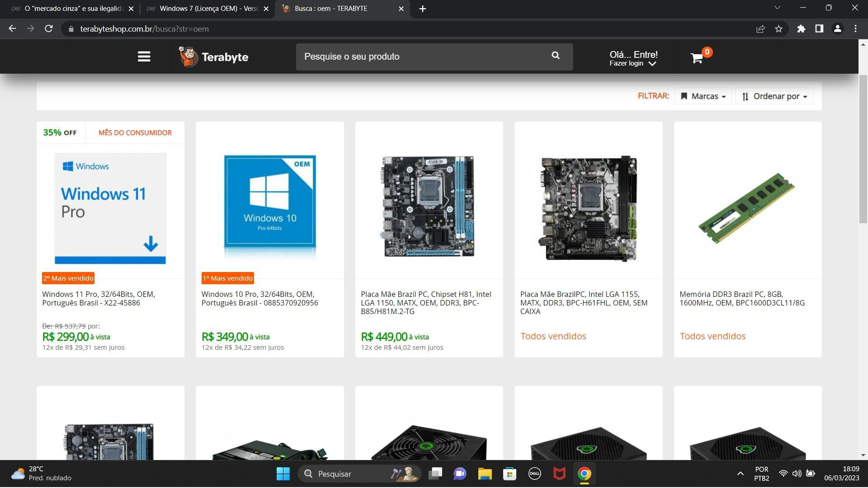The height and width of the screenshot is (488, 868).
Task: Open language indicator POR PTB2
Action: [x=761, y=474]
